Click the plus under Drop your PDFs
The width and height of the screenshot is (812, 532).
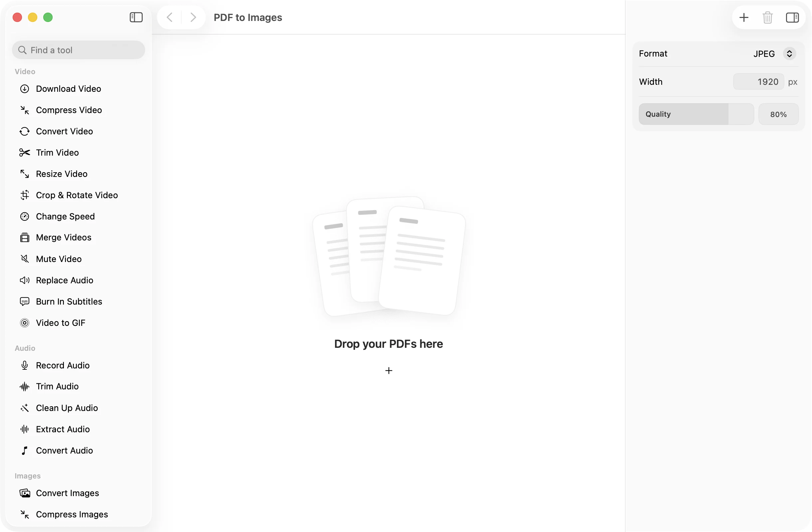[389, 370]
